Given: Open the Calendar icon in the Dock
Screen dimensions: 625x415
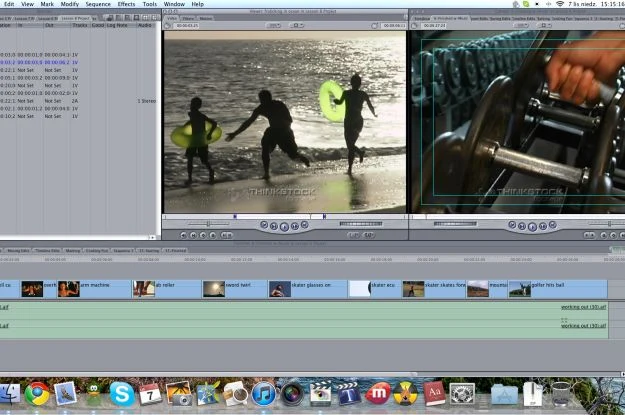Looking at the screenshot, I should point(150,393).
